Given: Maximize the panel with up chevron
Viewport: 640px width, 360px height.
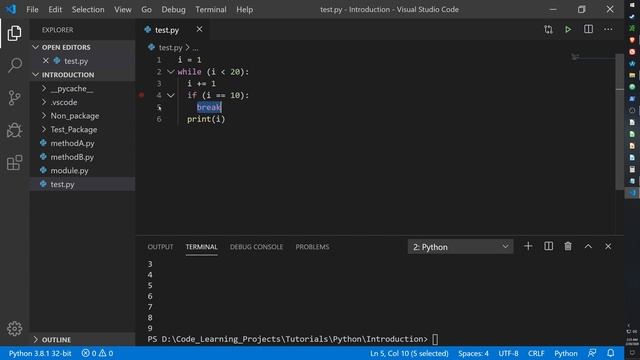Looking at the screenshot, I should 588,247.
